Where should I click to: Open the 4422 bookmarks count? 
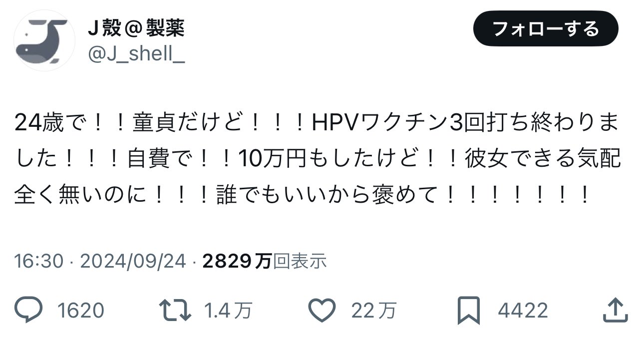pyautogui.click(x=523, y=311)
